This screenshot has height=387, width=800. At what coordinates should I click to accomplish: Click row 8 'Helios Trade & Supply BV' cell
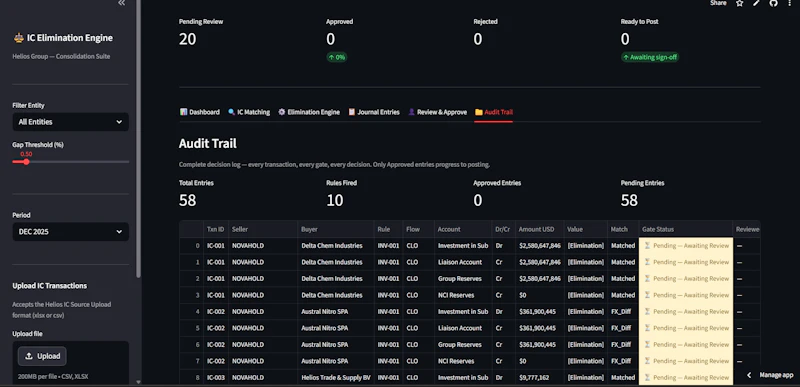tap(336, 378)
